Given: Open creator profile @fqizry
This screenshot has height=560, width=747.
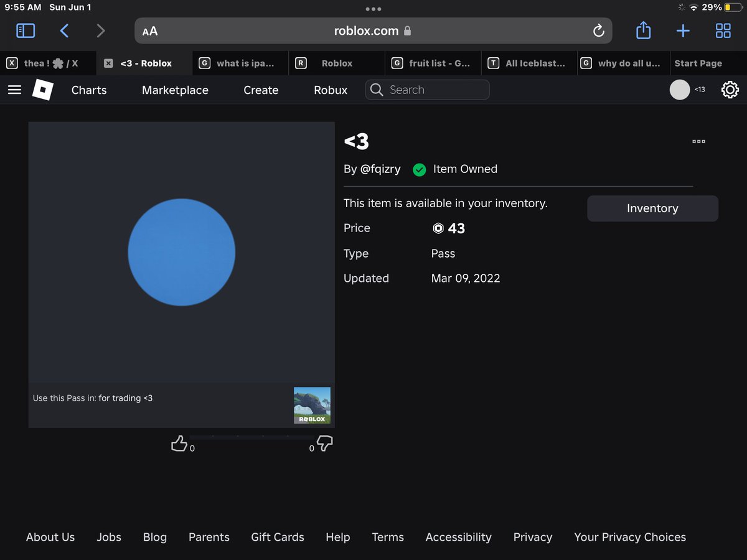Looking at the screenshot, I should click(380, 169).
